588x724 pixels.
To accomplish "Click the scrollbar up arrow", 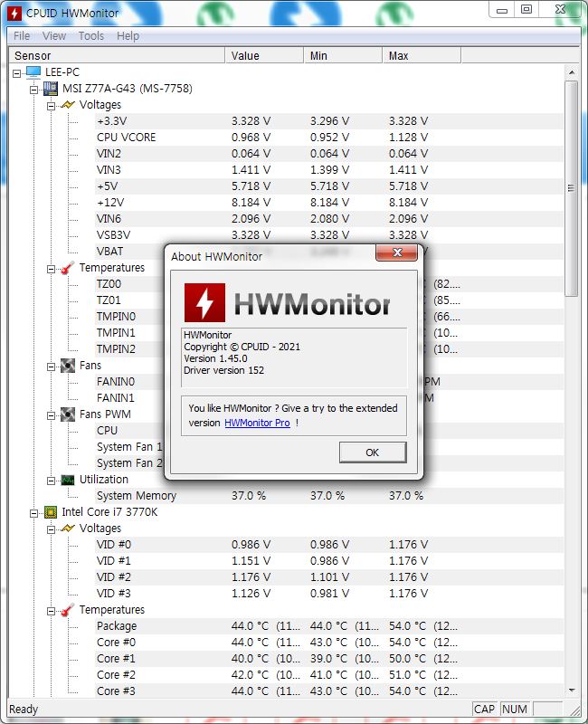I will [x=572, y=72].
